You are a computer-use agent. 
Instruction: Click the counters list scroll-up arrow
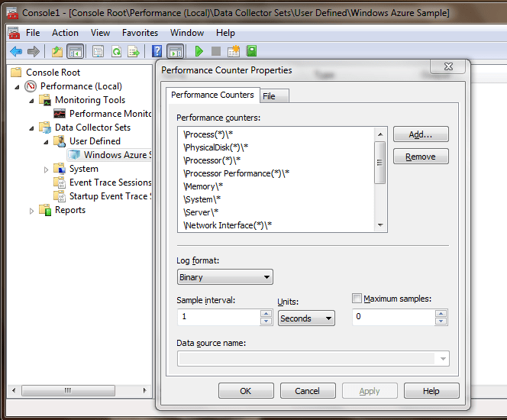tap(380, 134)
